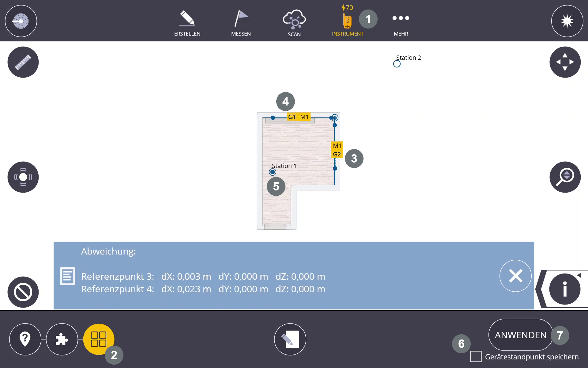Click the pan arrows navigation icon
588x368 pixels.
click(565, 62)
